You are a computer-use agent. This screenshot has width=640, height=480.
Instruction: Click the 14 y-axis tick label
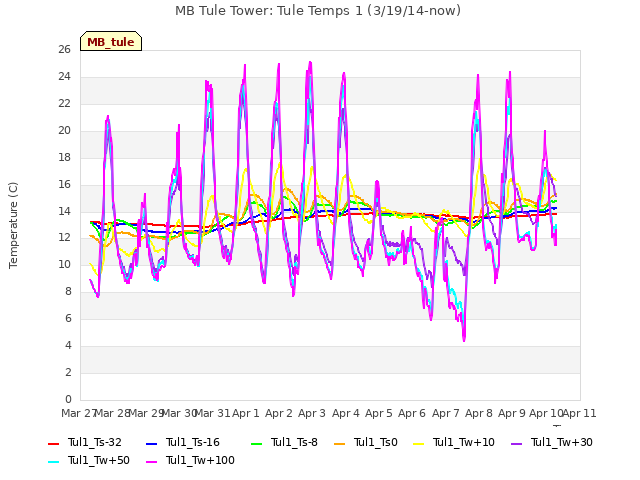point(64,211)
